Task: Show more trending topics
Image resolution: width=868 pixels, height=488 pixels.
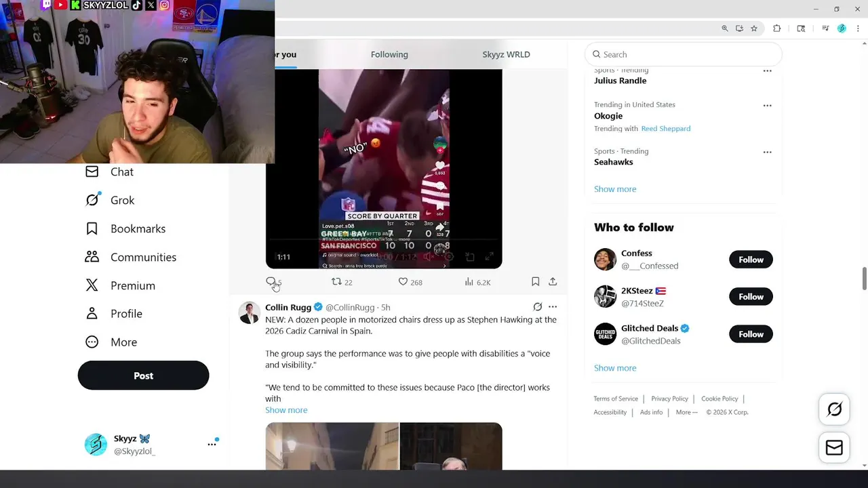Action: tap(615, 189)
